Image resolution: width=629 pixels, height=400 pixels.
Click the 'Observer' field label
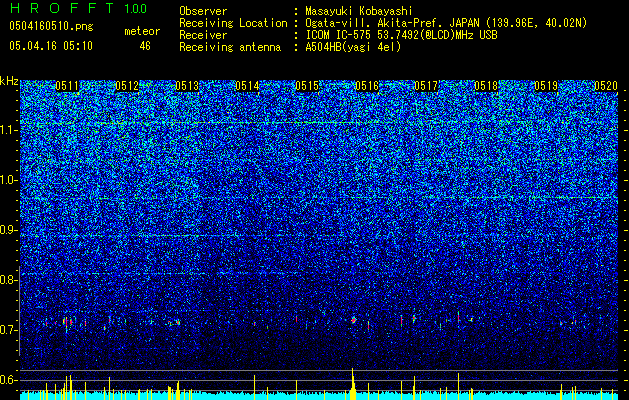coord(203,11)
